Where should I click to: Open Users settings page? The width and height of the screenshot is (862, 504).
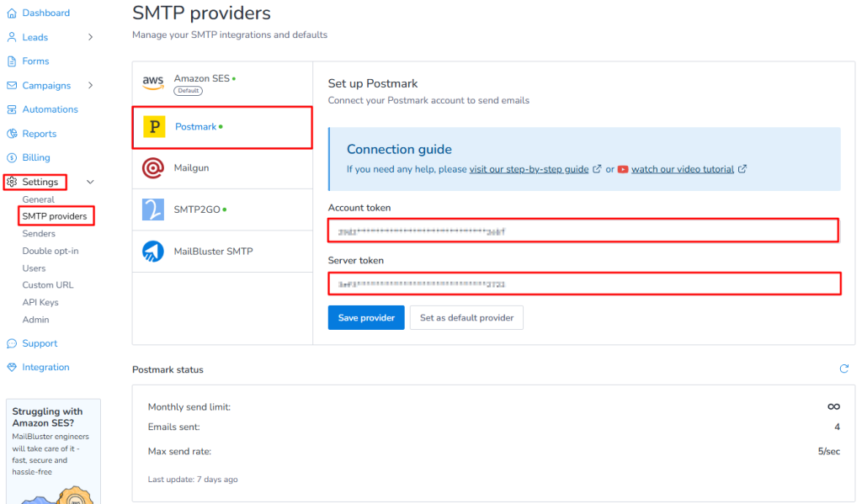[x=34, y=268]
